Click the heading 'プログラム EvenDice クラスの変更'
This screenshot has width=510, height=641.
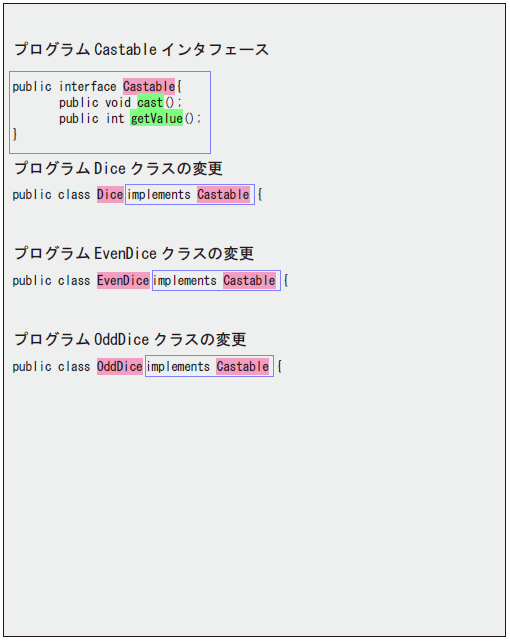(134, 253)
